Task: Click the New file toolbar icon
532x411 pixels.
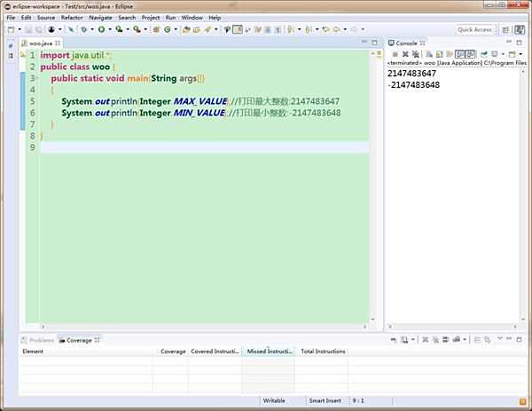Action: pos(12,30)
